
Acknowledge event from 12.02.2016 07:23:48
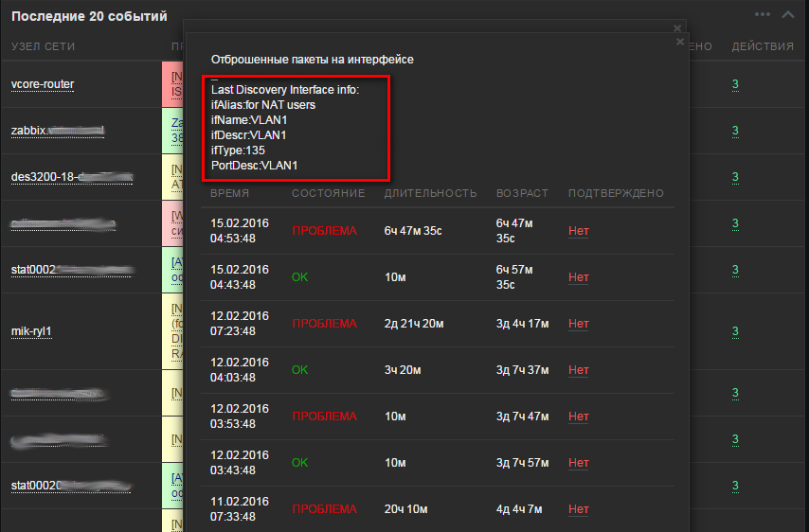point(579,324)
